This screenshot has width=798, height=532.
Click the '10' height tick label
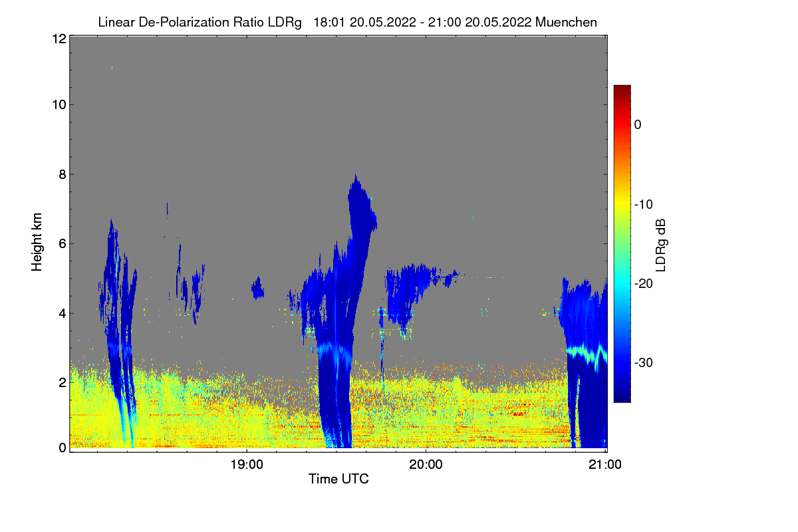(58, 104)
